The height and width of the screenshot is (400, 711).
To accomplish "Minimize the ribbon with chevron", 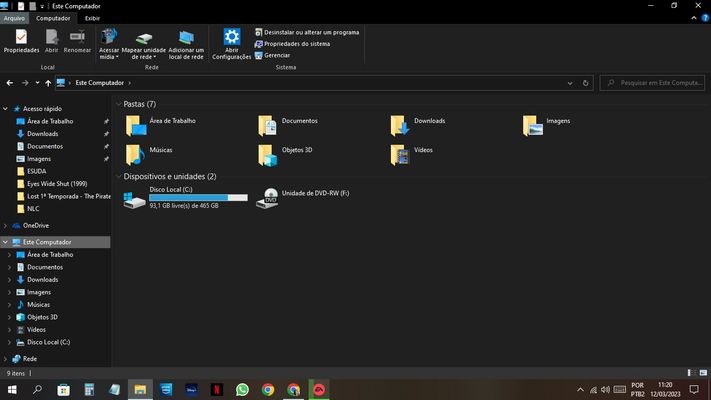I will tap(694, 18).
